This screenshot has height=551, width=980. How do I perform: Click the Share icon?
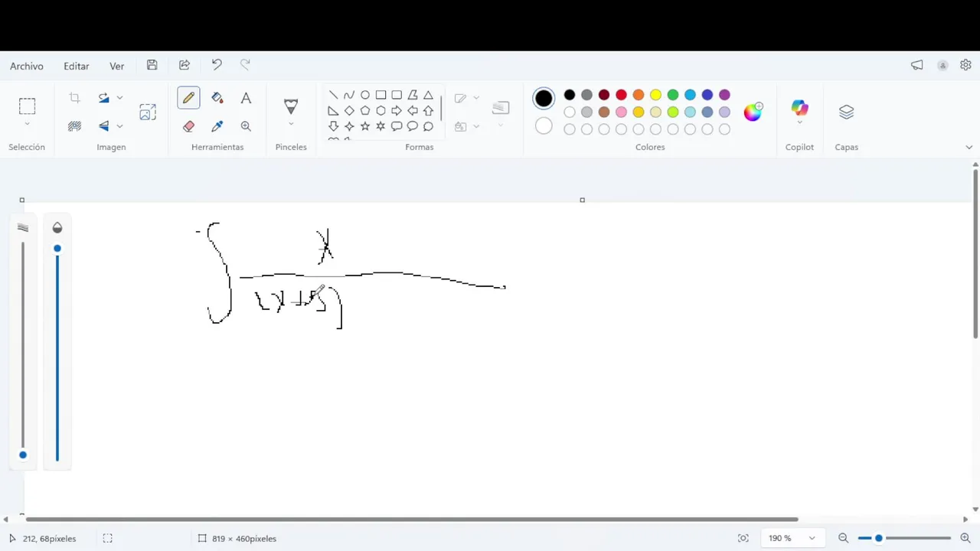[x=185, y=66]
